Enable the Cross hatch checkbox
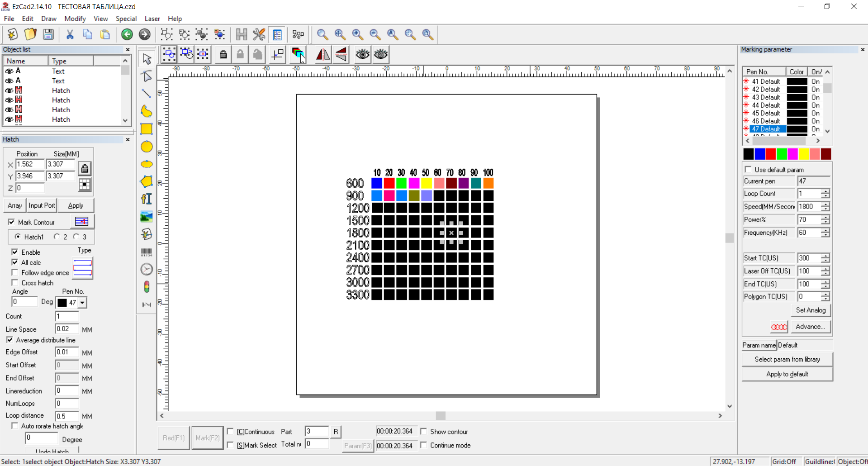868x466 pixels. tap(15, 283)
